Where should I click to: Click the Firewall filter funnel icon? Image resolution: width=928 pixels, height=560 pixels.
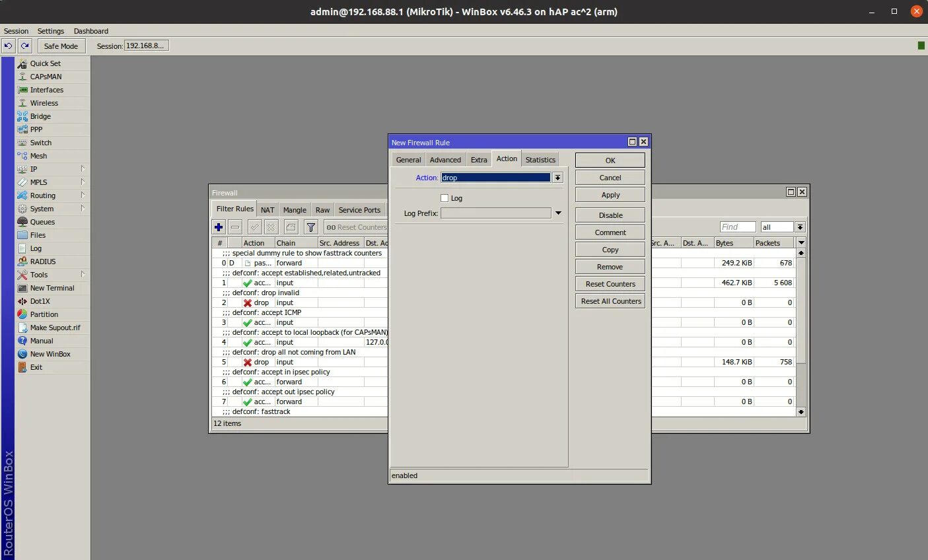click(x=310, y=227)
